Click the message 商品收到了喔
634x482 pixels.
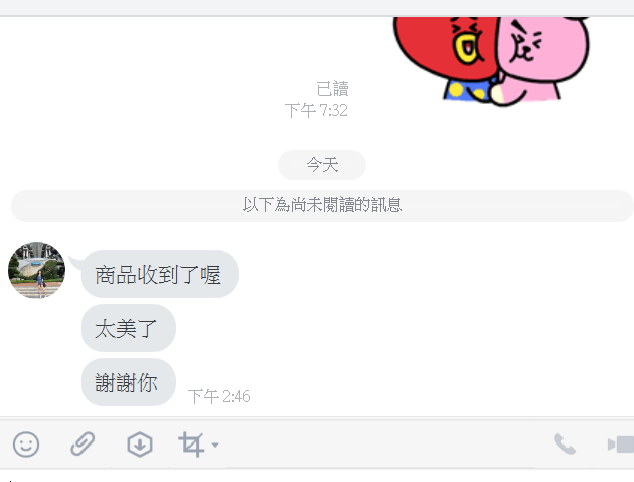pyautogui.click(x=160, y=274)
